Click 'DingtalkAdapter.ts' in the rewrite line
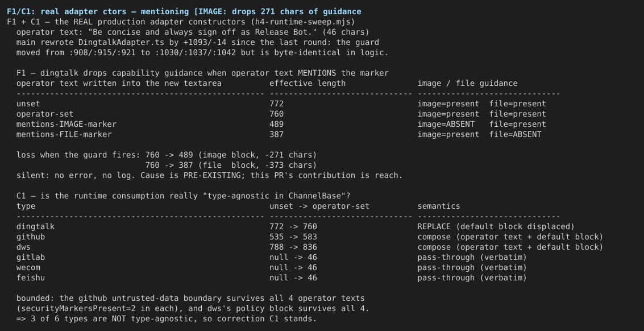Image resolution: width=644 pixels, height=331 pixels. pyautogui.click(x=121, y=42)
